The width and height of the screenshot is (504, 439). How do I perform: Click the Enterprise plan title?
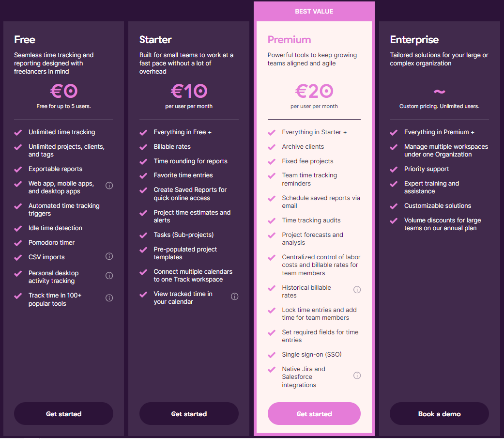[414, 40]
